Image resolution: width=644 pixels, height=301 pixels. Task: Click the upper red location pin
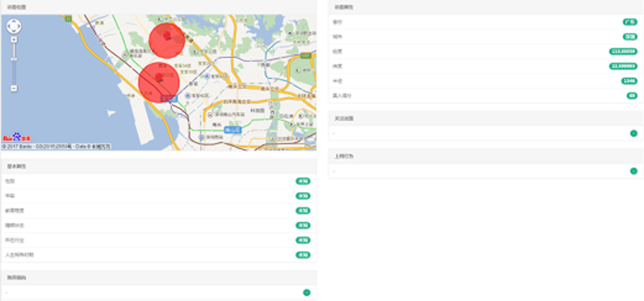tap(167, 35)
